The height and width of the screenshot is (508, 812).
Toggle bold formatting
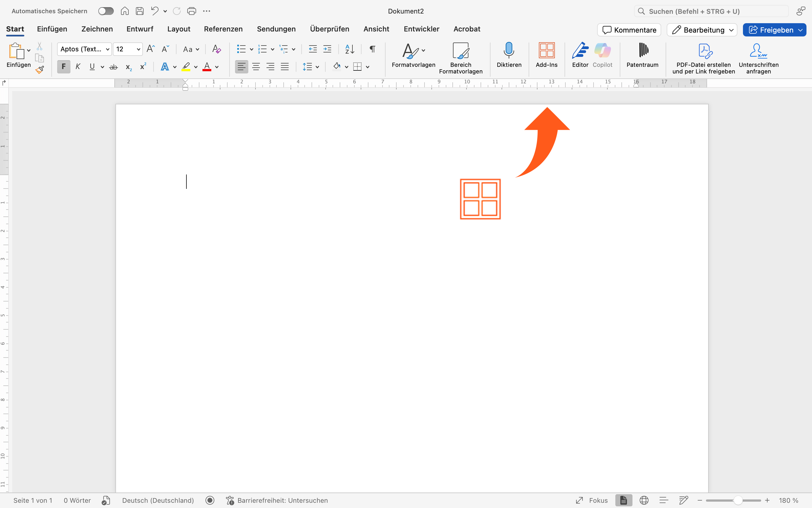click(64, 66)
